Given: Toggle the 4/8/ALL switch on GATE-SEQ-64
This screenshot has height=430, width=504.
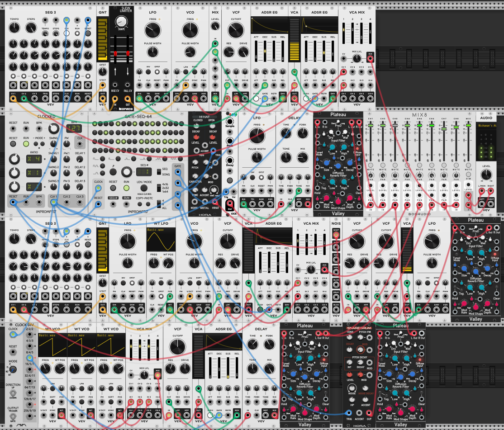Looking at the screenshot, I should pyautogui.click(x=159, y=204).
